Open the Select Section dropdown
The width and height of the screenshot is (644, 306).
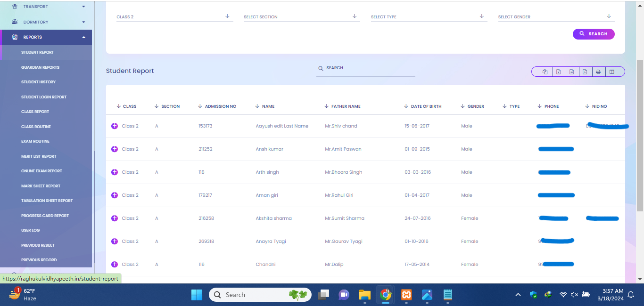[x=301, y=17]
